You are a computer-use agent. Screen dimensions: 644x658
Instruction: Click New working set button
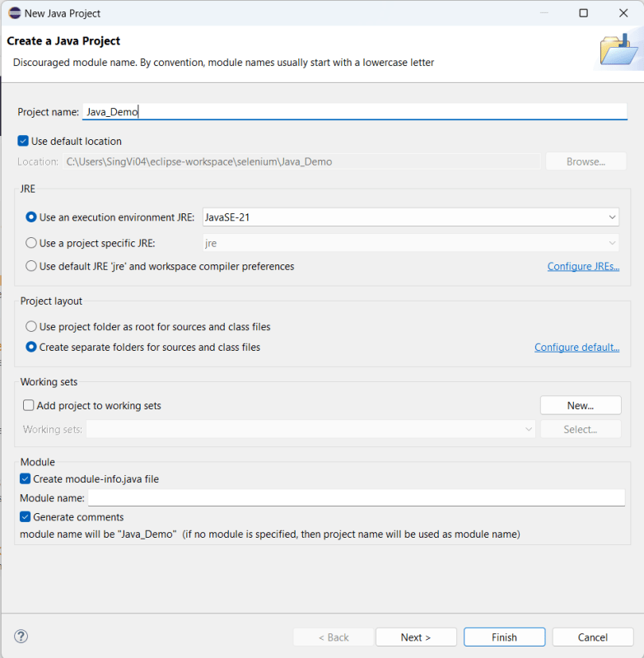click(580, 405)
